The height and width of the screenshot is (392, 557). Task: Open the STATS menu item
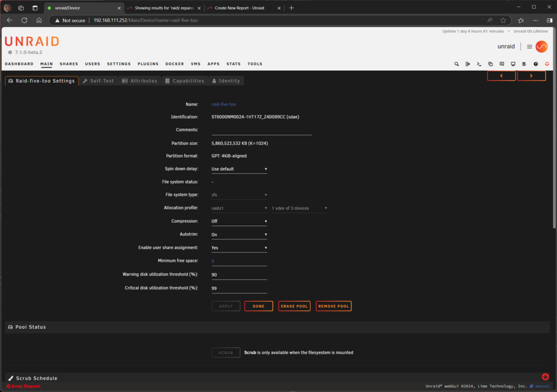pyautogui.click(x=233, y=64)
